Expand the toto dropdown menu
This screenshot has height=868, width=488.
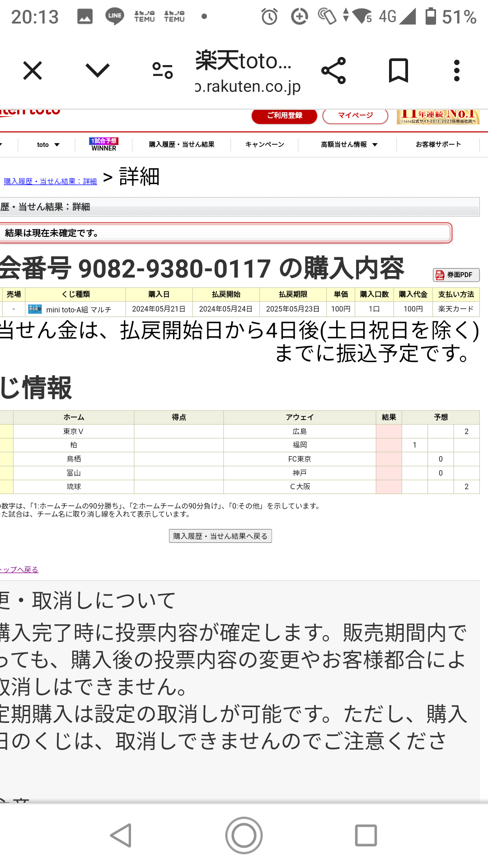(48, 145)
